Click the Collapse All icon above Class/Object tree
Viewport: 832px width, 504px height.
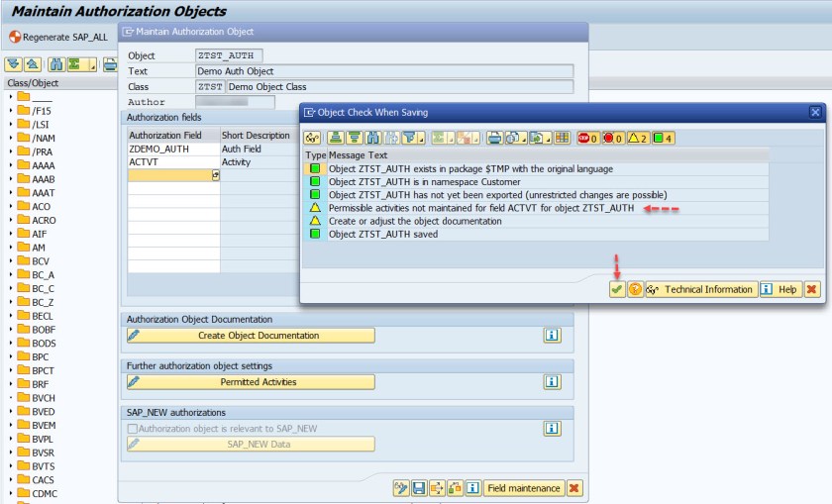click(x=32, y=64)
